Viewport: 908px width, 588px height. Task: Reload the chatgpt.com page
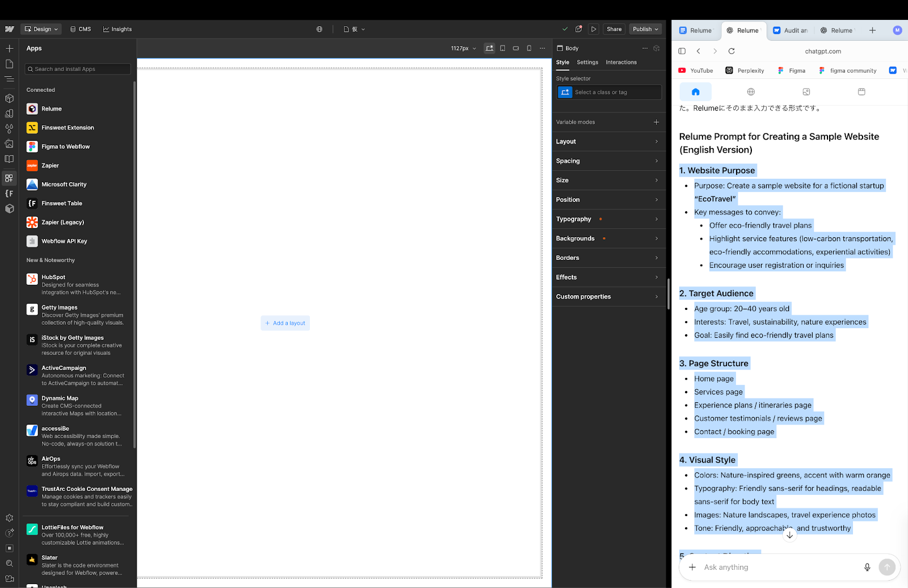(732, 51)
